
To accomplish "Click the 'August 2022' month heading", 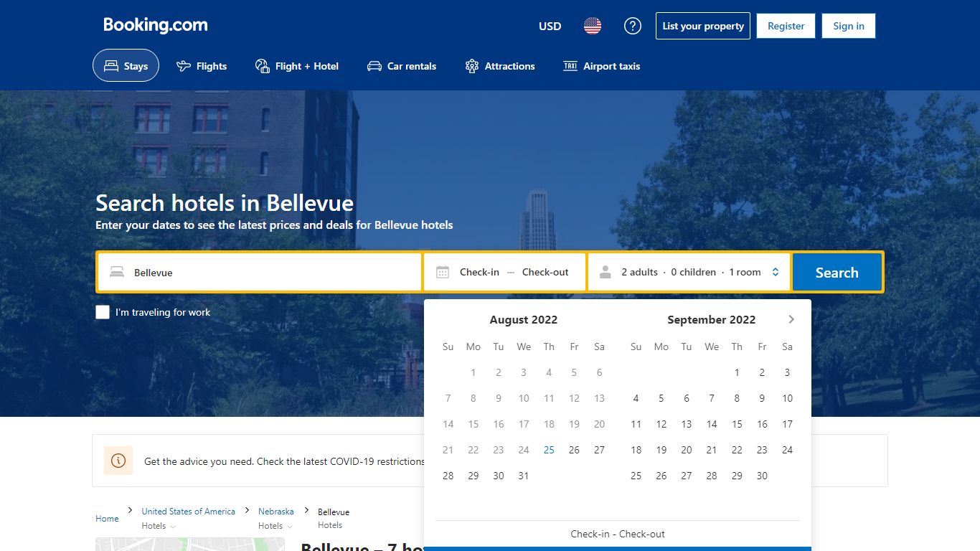I will point(524,320).
